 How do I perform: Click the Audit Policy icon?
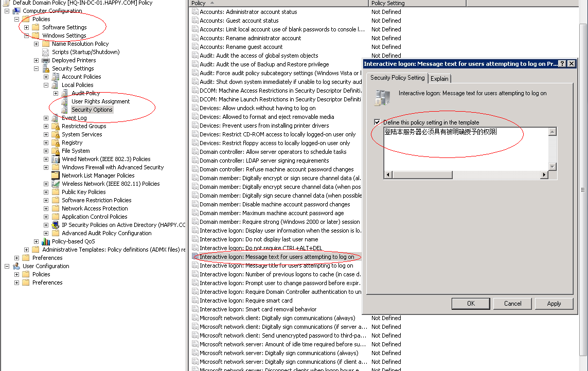click(65, 94)
